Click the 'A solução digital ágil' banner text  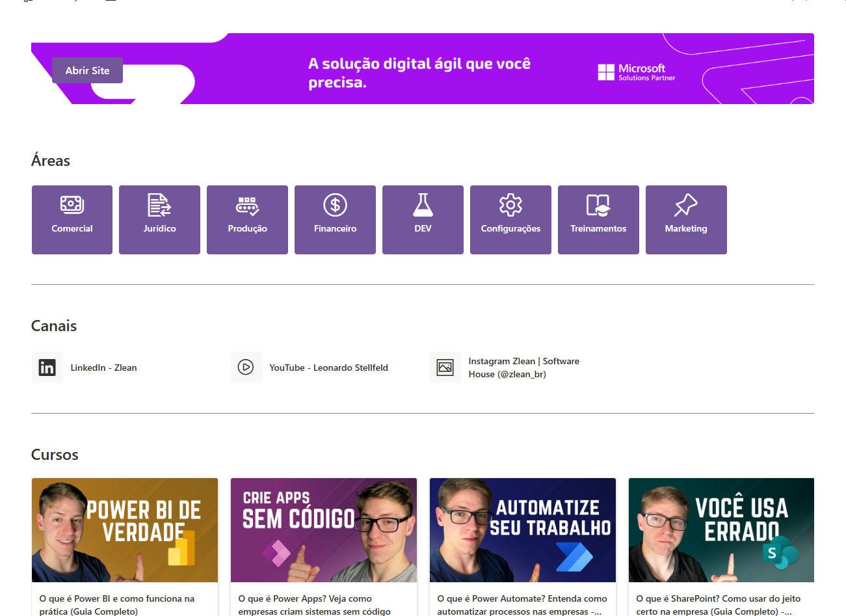coord(419,73)
